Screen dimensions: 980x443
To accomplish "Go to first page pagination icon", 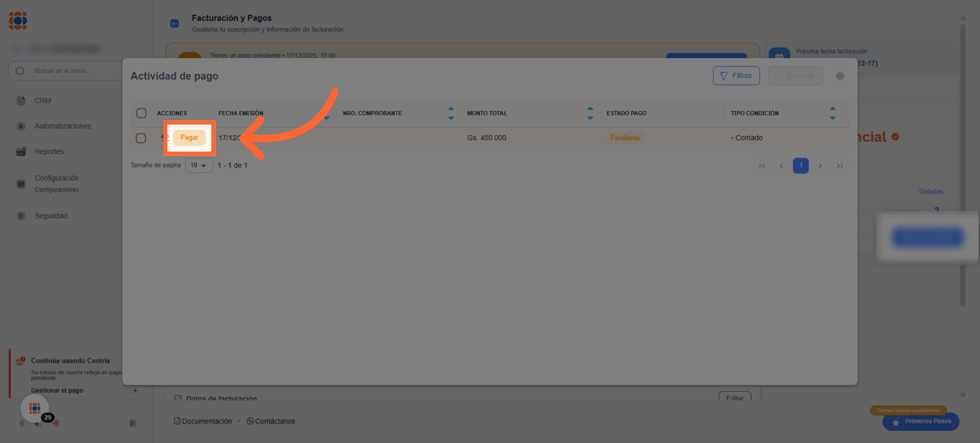I will 762,166.
